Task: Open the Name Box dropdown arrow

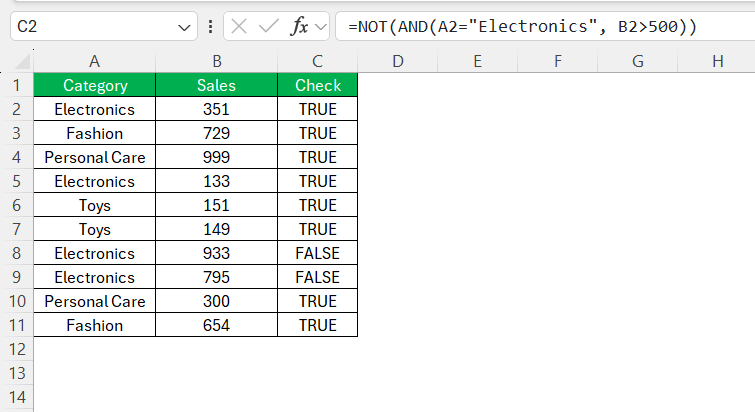Action: point(184,27)
